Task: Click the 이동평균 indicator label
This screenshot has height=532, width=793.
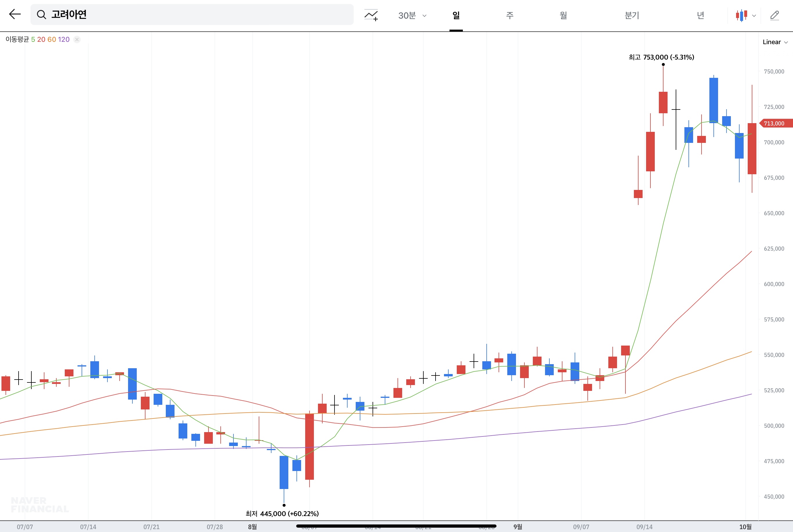Action: coord(17,39)
